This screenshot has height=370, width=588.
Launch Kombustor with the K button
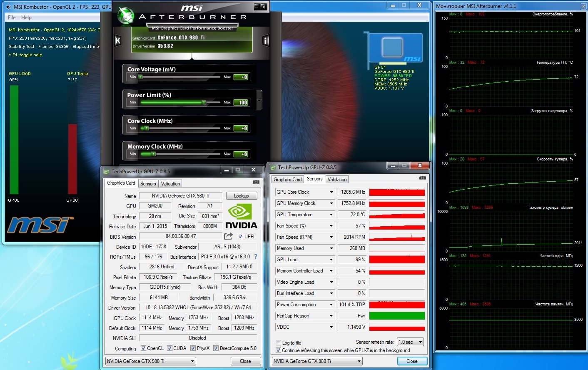118,40
